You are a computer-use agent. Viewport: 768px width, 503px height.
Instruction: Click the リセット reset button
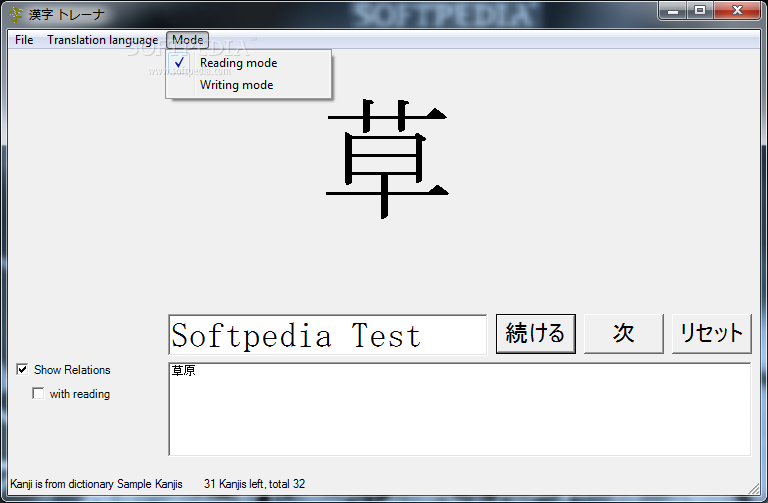click(x=711, y=334)
